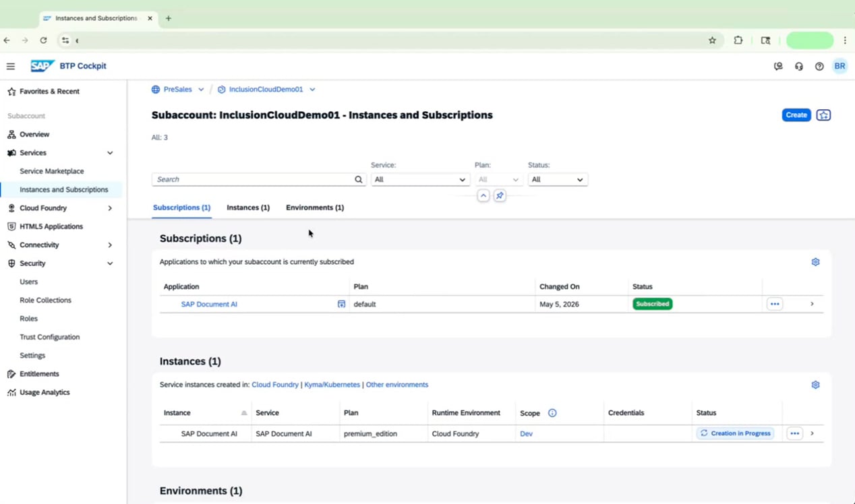Open Entitlements in sidebar
Viewport: 855px width, 504px height.
(39, 374)
